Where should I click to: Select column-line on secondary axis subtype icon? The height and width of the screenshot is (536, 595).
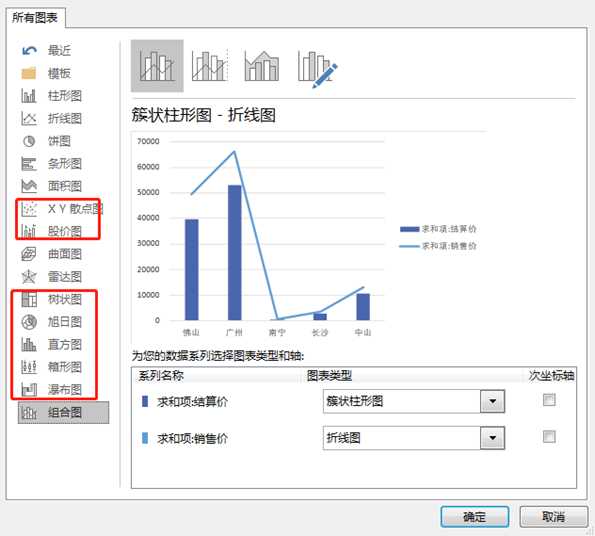coord(209,66)
